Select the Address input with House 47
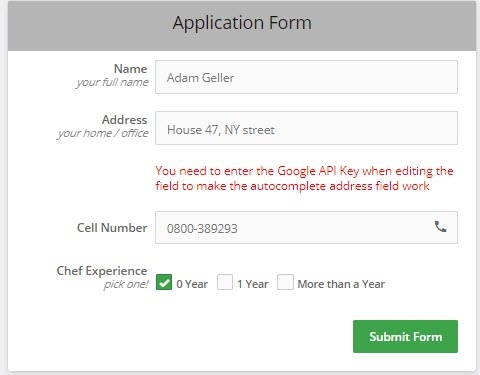 (306, 128)
